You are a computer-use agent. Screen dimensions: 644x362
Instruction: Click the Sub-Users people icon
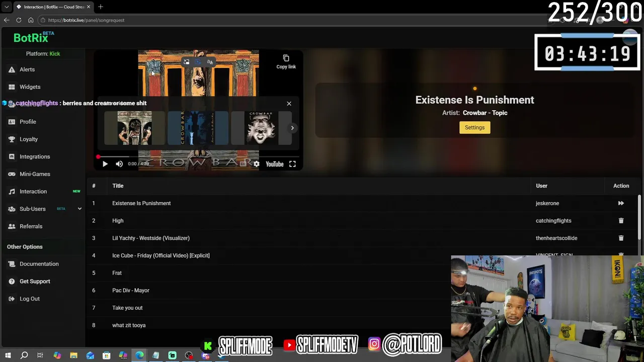(x=12, y=209)
